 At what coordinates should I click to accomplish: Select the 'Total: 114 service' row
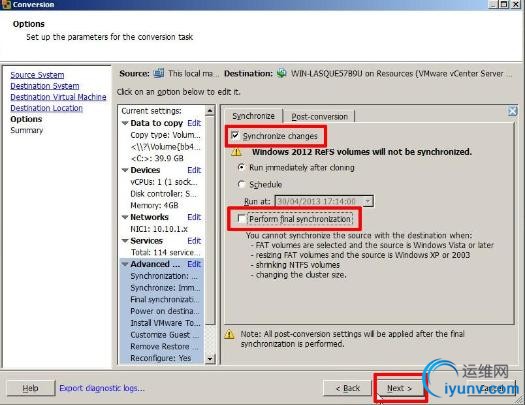tap(165, 252)
